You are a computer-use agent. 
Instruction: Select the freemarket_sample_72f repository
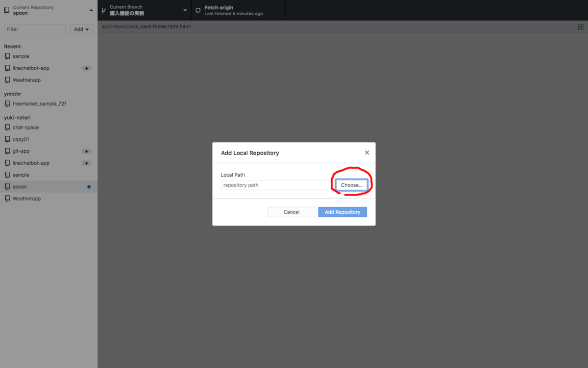point(49,104)
